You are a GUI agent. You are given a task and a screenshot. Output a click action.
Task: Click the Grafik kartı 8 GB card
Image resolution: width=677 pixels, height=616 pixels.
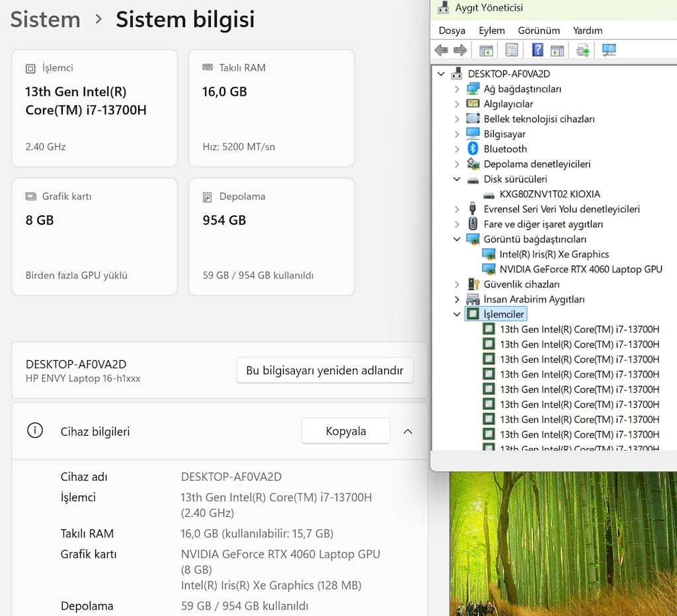(x=95, y=237)
